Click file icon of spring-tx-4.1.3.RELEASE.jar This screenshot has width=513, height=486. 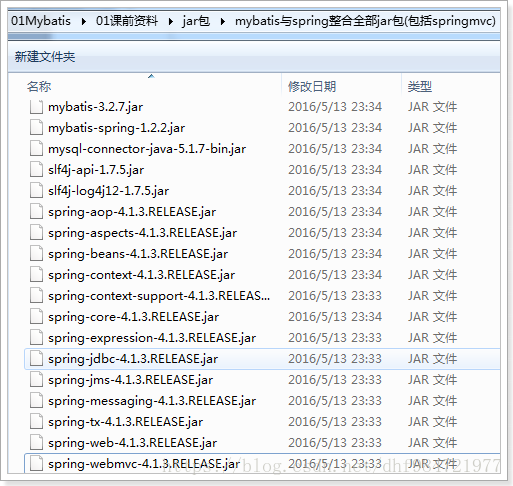point(36,422)
